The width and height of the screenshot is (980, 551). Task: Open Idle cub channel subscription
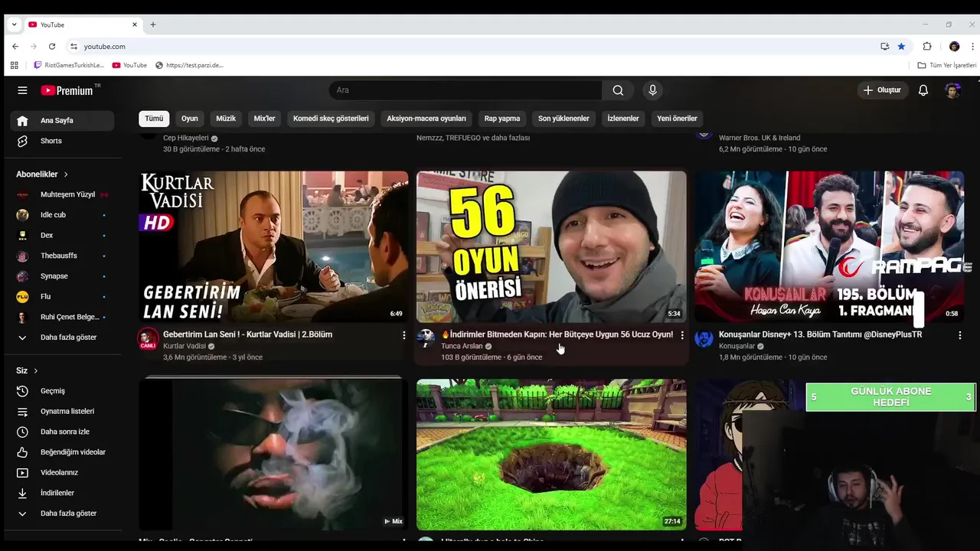tap(62, 215)
